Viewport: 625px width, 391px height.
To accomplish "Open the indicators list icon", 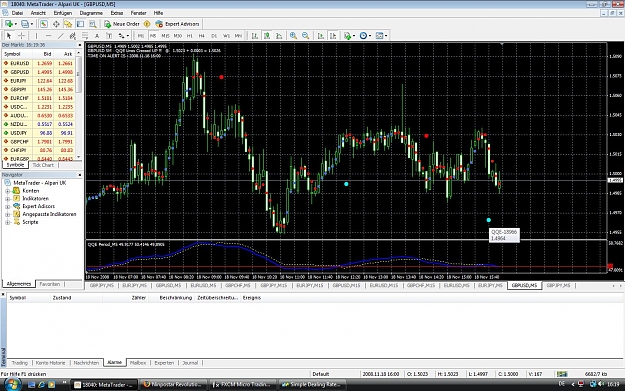I will [348, 36].
